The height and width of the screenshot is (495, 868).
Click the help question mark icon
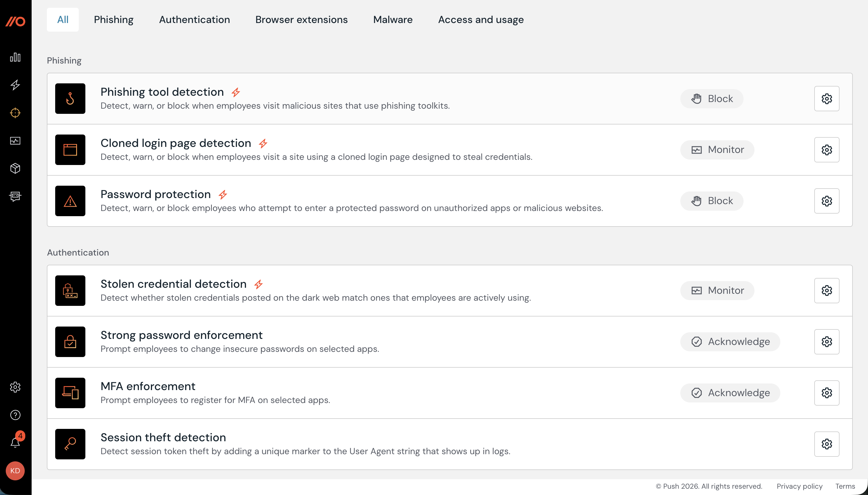[x=15, y=415]
